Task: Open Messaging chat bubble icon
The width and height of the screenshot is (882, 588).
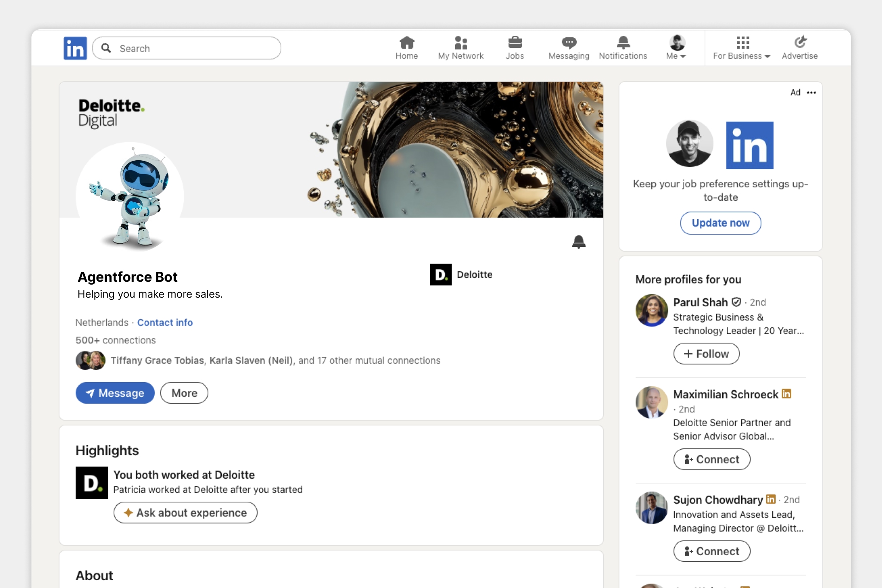Action: (x=568, y=43)
